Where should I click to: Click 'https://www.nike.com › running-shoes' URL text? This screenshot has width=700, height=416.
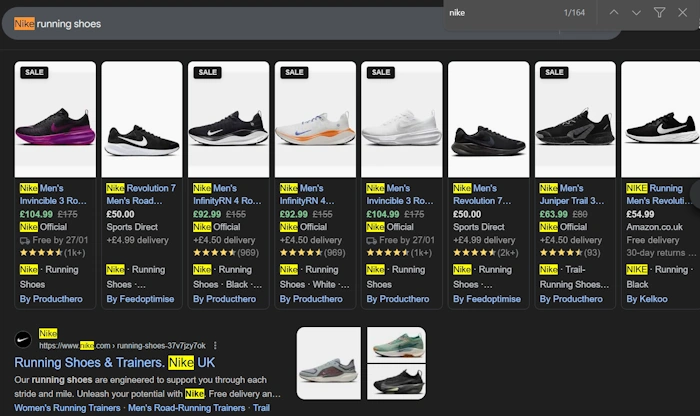click(x=122, y=345)
